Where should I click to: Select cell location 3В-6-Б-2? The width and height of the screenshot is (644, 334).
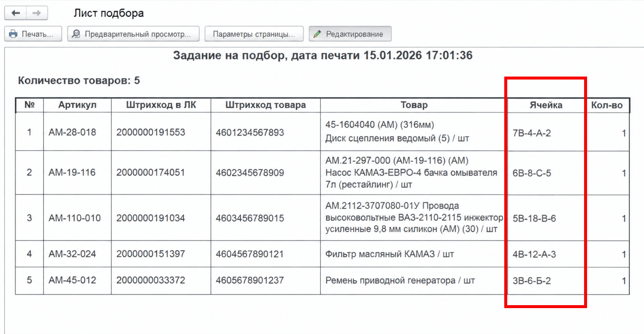546,281
